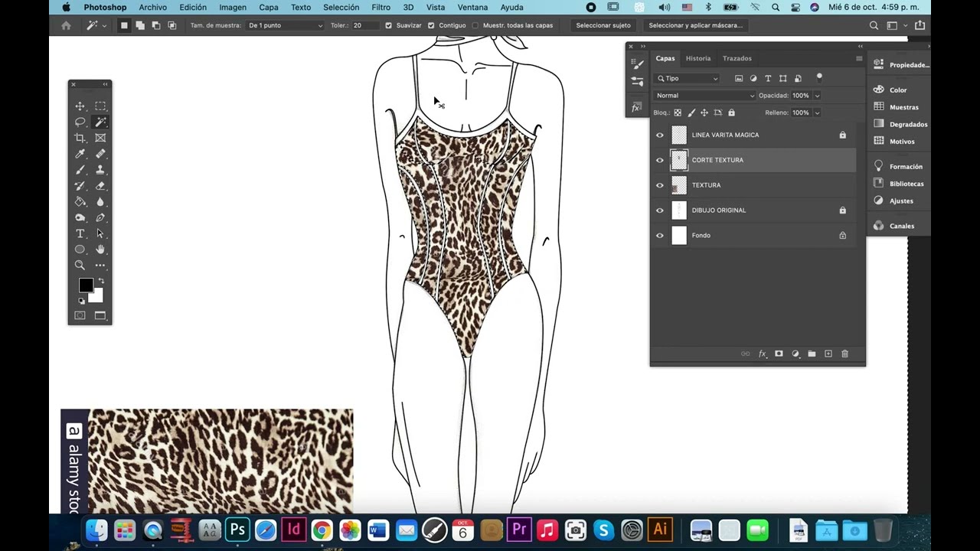Enable Muestr. todas las capas checkbox
The width and height of the screenshot is (980, 551).
coord(475,25)
